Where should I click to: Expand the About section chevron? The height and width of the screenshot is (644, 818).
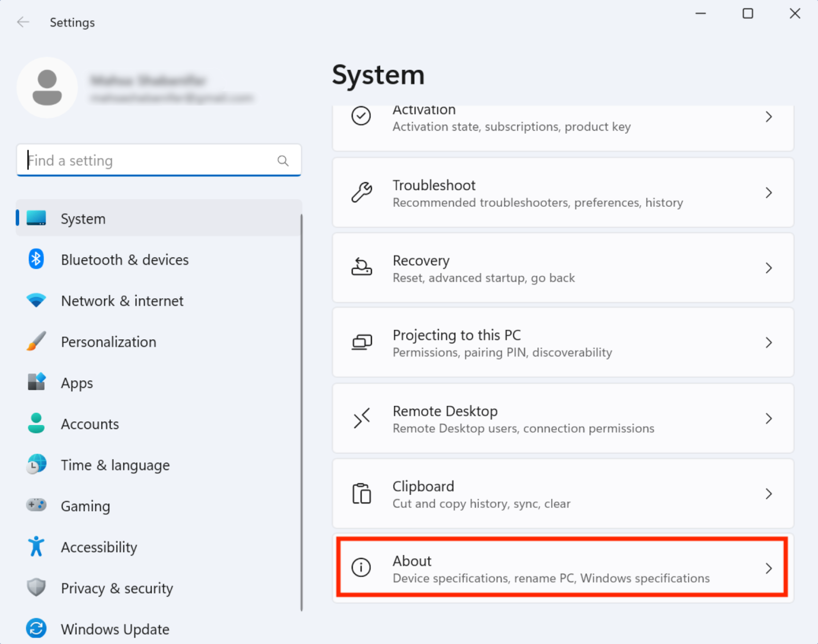769,568
